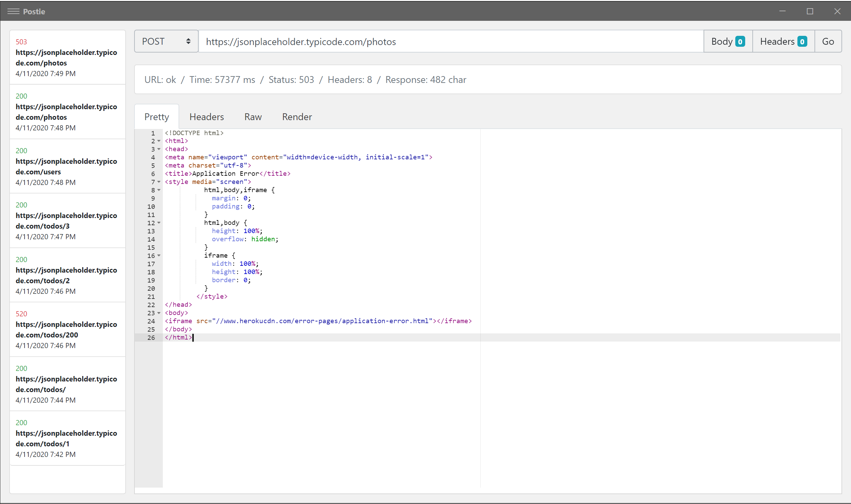Maximize the Postie window

(810, 11)
